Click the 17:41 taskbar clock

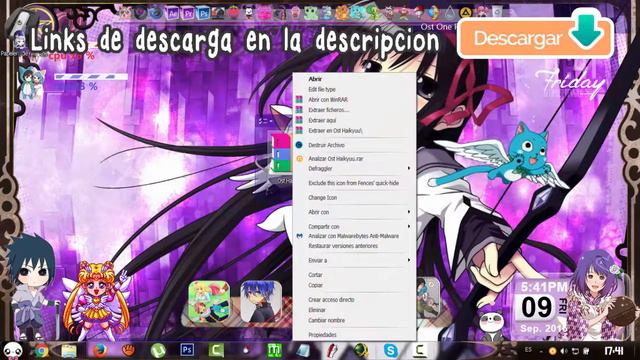[613, 351]
